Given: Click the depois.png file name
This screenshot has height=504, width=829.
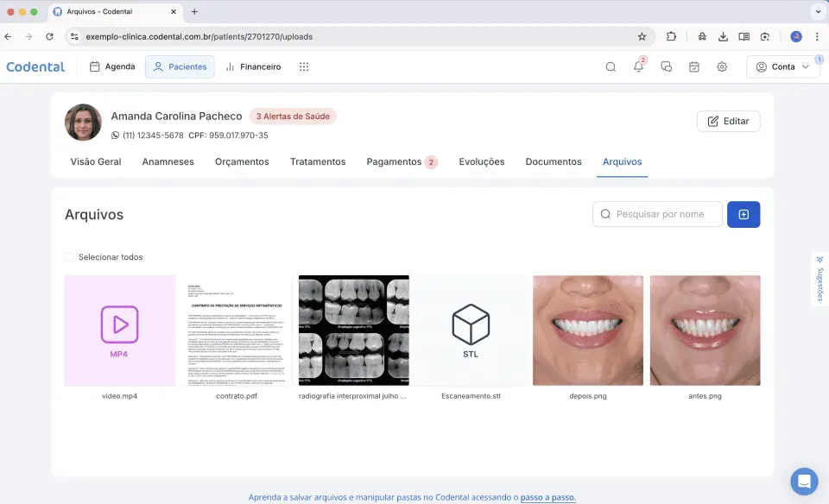Looking at the screenshot, I should (588, 396).
